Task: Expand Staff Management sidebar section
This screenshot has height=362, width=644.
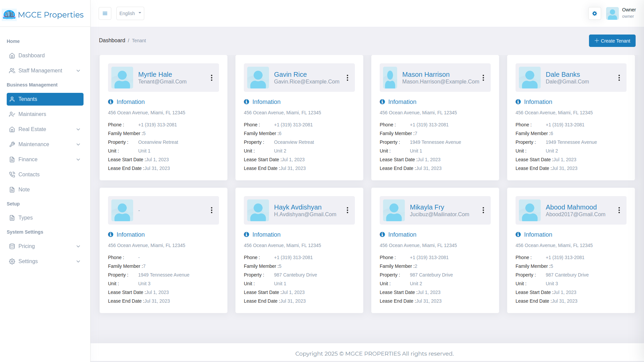Action: (x=45, y=71)
